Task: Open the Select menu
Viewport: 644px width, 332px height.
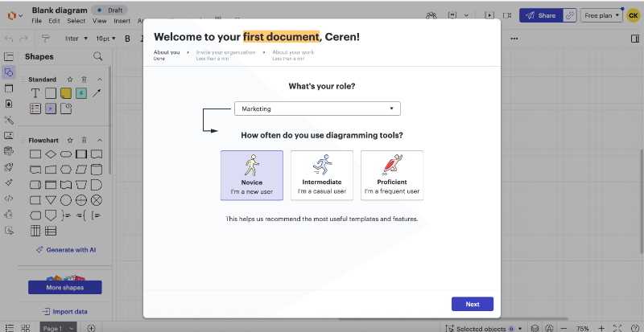Action: [x=76, y=21]
